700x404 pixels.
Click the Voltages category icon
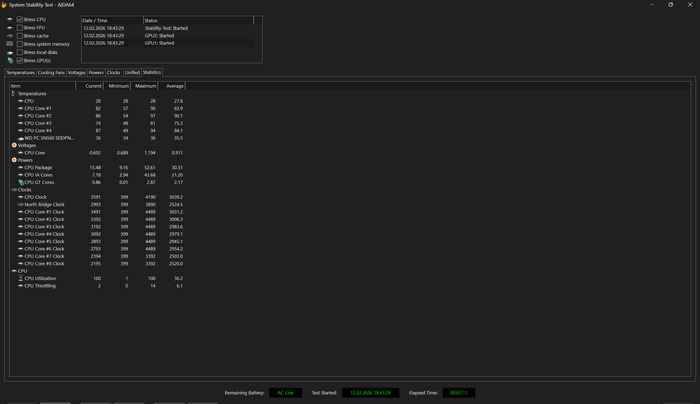pos(15,145)
